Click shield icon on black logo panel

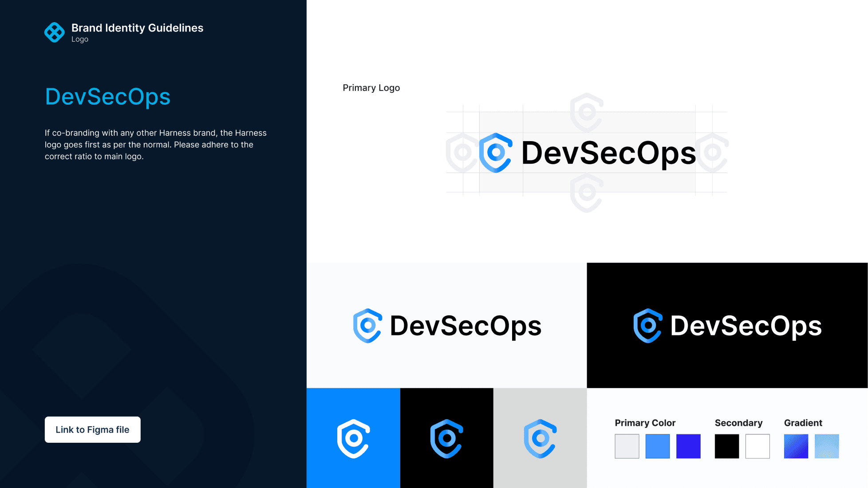(647, 326)
